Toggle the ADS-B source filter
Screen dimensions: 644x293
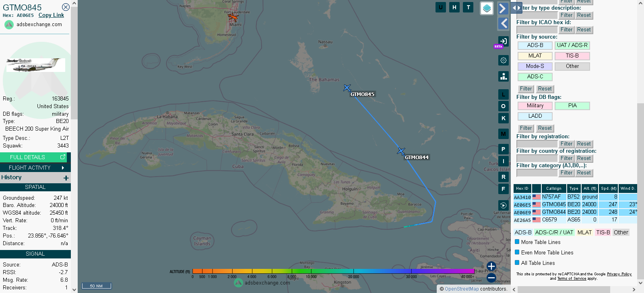click(535, 45)
